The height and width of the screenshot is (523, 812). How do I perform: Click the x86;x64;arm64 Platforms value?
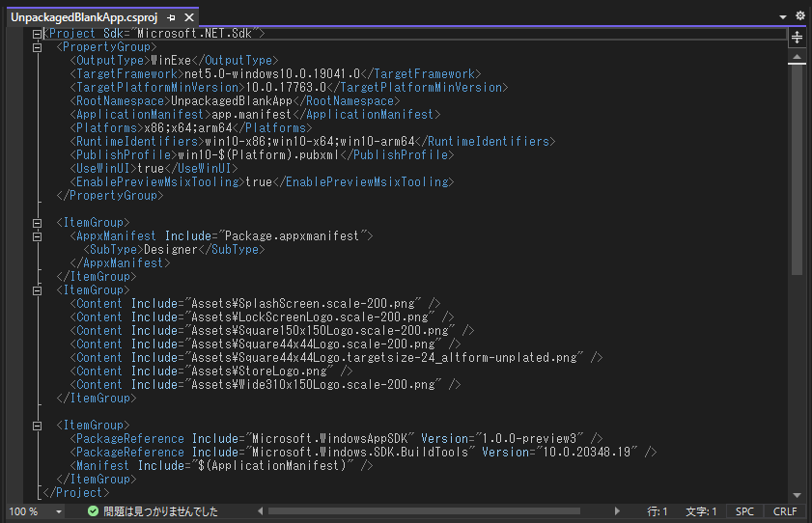(x=188, y=127)
